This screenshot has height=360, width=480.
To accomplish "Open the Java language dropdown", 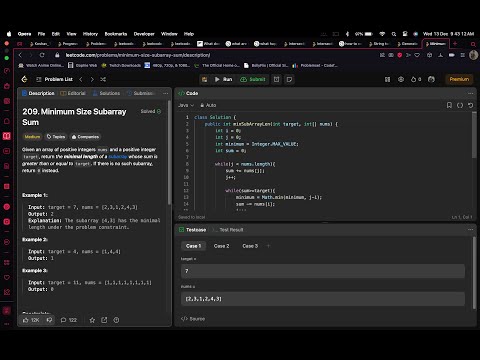I will [186, 105].
